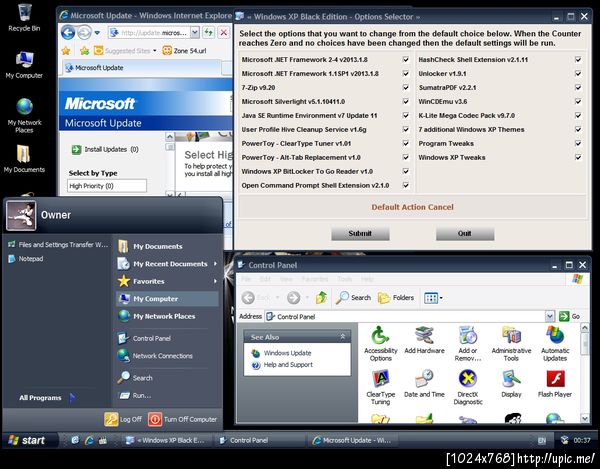Screen dimensions: 600x469
Task: Open Display in Control Panel
Action: [x=511, y=383]
